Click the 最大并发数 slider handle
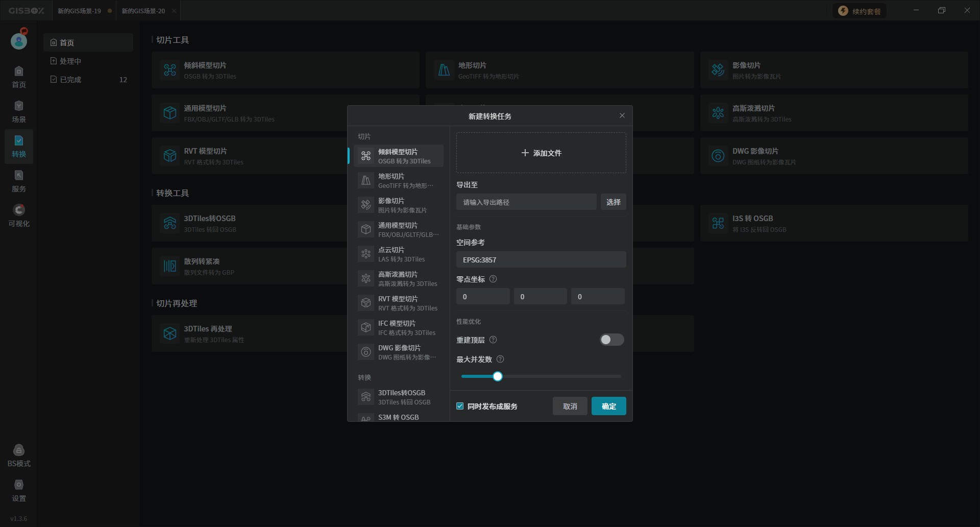 (x=498, y=377)
